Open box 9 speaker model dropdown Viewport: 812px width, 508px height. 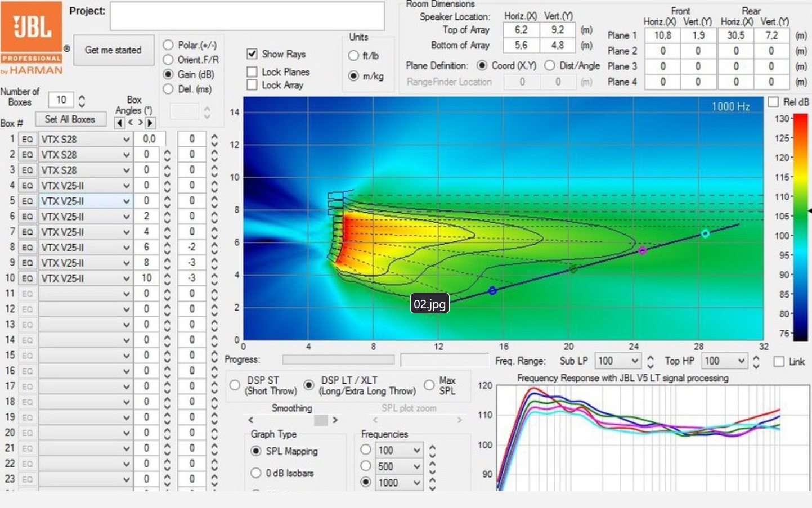click(86, 263)
